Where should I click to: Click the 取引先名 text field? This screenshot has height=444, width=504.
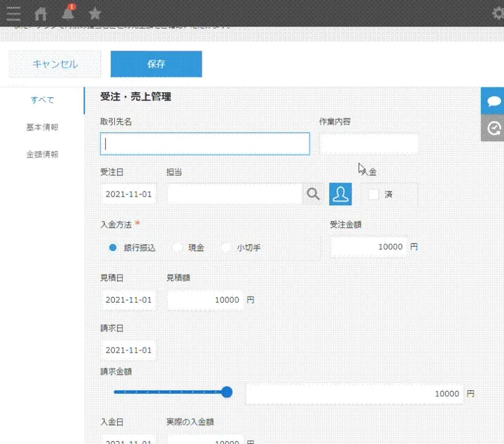[205, 144]
